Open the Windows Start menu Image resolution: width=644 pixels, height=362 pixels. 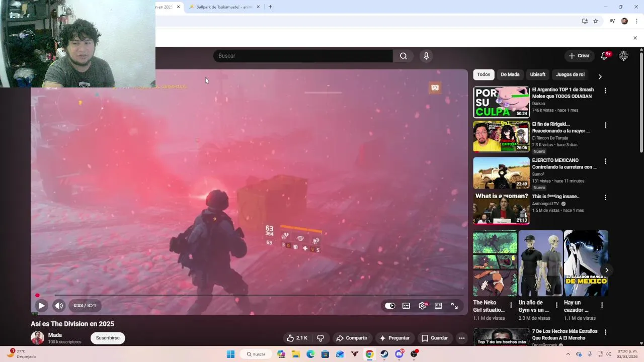click(x=230, y=354)
